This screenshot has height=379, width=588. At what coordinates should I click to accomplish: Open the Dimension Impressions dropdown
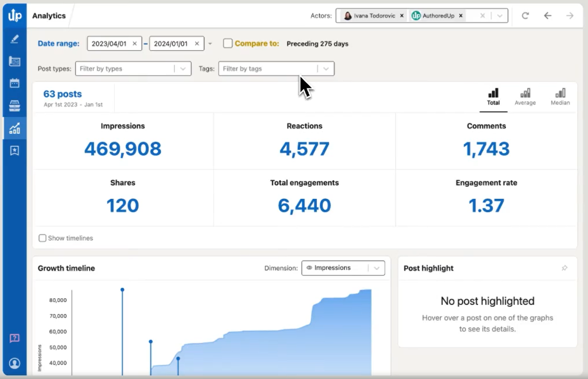377,268
